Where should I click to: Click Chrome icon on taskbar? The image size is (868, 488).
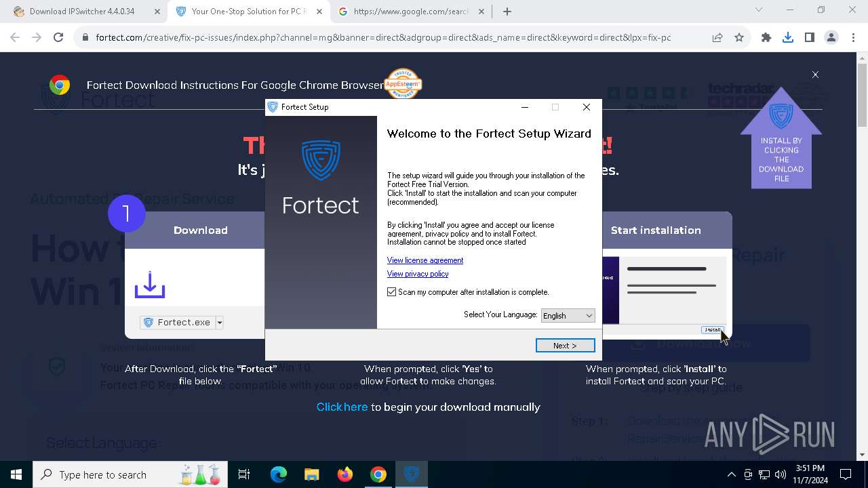(x=378, y=474)
